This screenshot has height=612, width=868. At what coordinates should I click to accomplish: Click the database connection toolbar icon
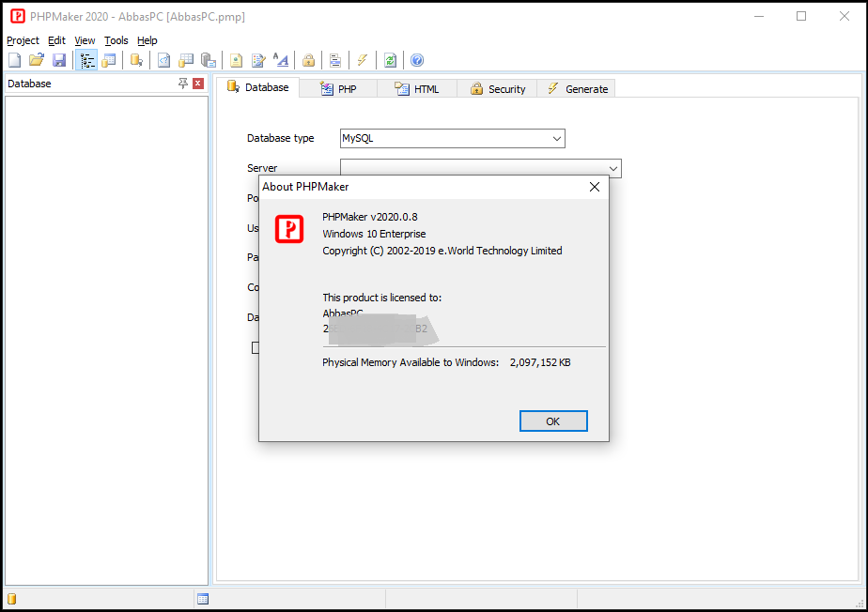pos(136,60)
